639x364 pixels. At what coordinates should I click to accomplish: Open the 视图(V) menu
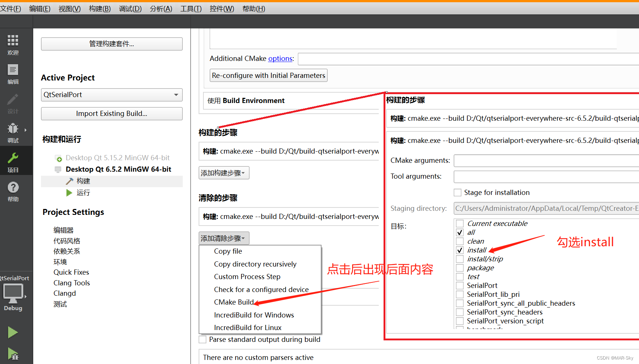[x=69, y=8]
